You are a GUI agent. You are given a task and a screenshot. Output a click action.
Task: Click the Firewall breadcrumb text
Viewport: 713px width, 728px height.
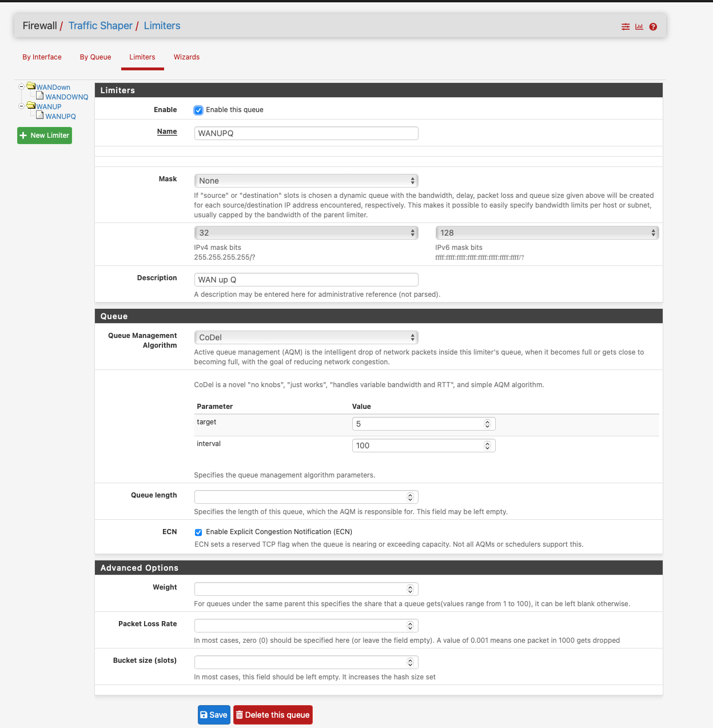(x=40, y=26)
